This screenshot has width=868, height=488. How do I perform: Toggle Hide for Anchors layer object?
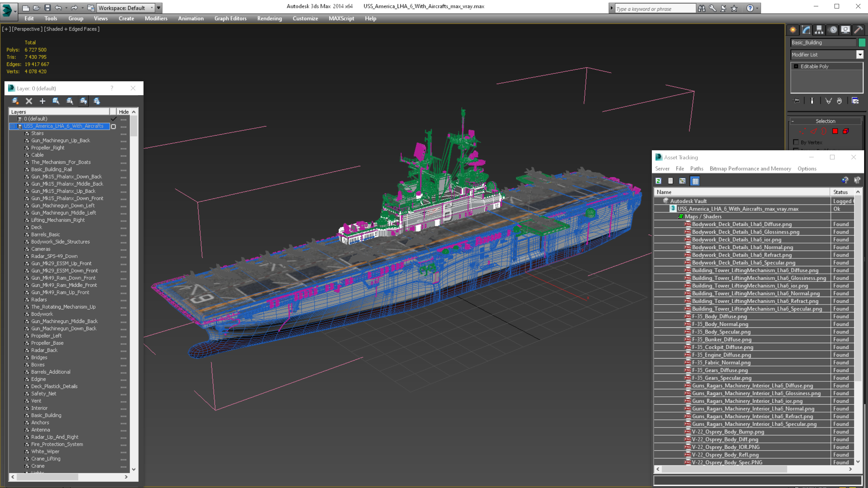tap(123, 423)
